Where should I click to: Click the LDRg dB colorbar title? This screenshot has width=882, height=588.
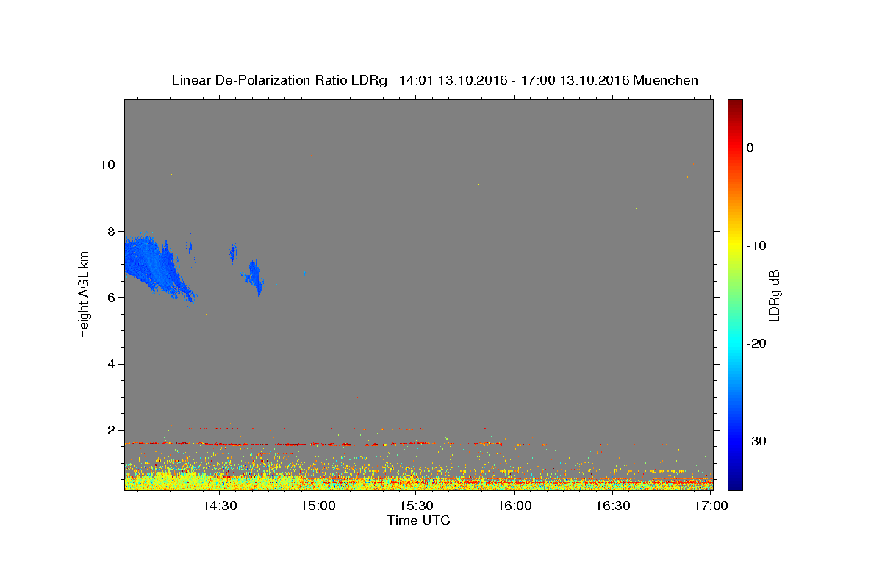(x=774, y=295)
